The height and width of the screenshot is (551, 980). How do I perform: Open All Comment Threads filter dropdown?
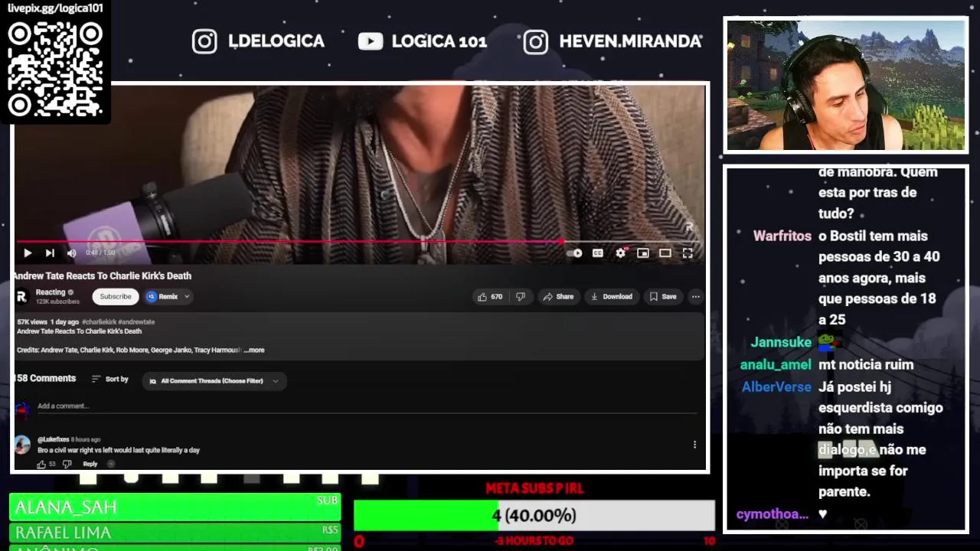pos(214,381)
